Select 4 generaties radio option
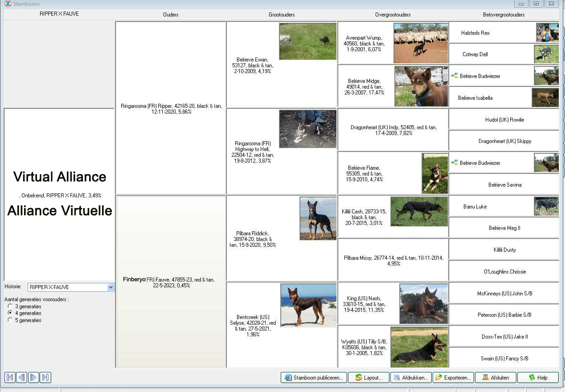565x392 pixels. pyautogui.click(x=10, y=313)
